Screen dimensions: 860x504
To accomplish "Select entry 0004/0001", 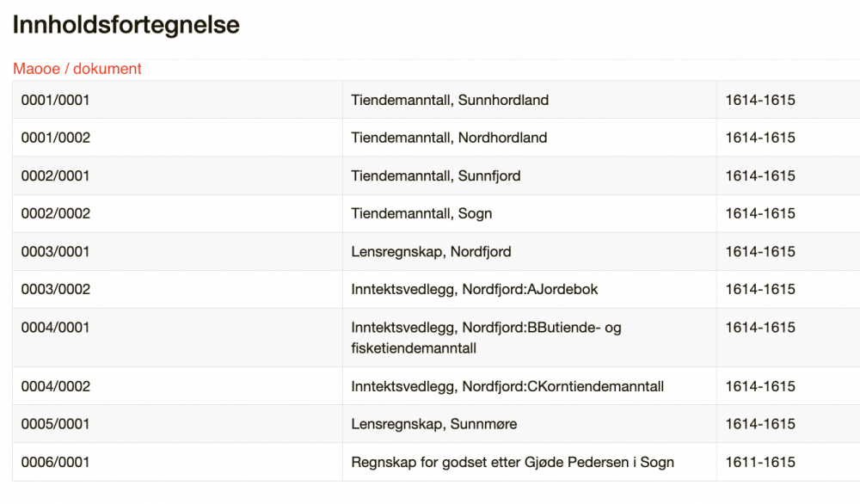I will pos(56,328).
